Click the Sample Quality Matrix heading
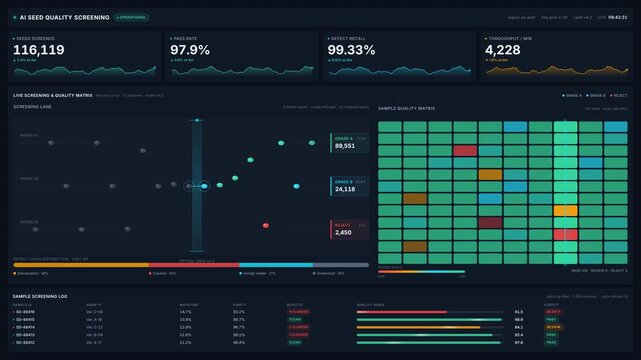 pyautogui.click(x=406, y=109)
